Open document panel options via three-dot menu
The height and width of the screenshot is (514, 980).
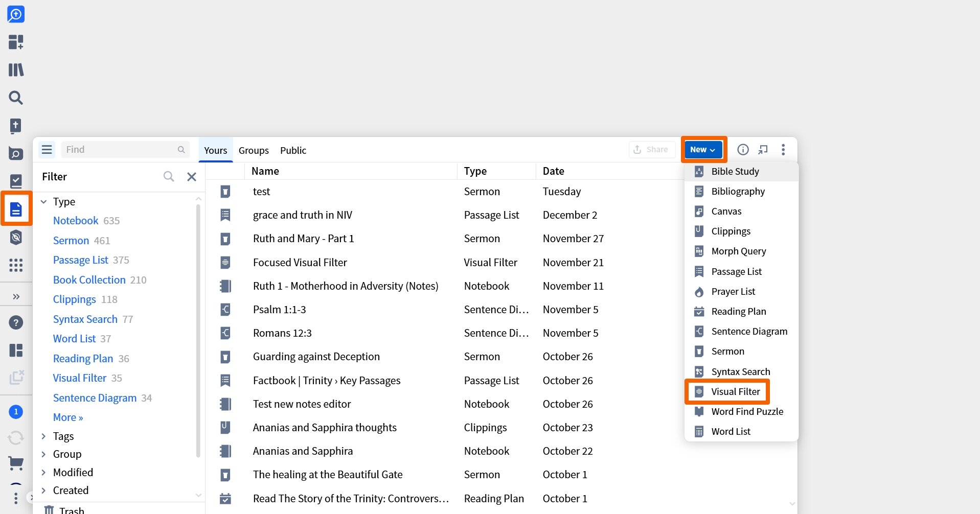[784, 149]
